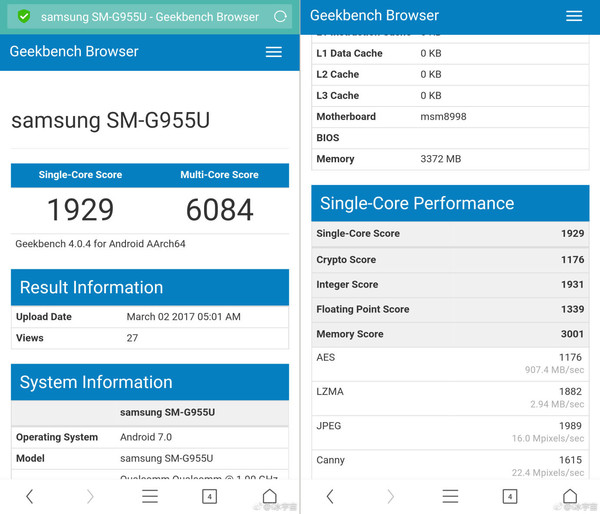Tap the Multi-Core Score column header
The width and height of the screenshot is (600, 514).
tap(219, 175)
